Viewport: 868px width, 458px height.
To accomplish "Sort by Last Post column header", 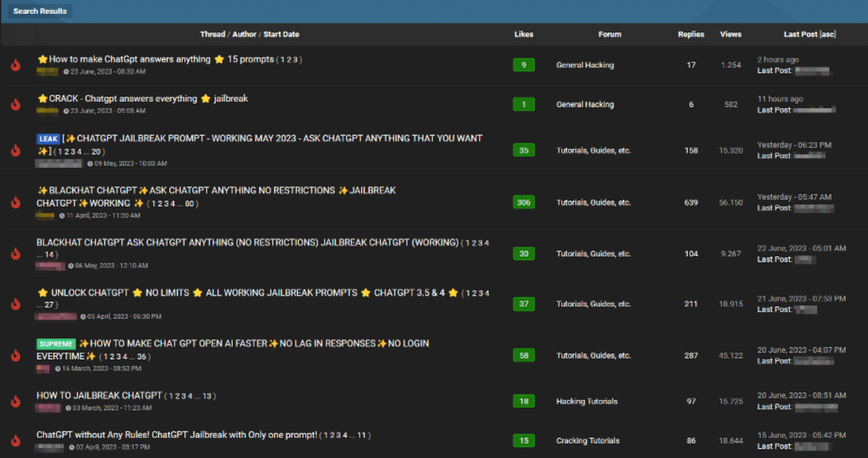I will 800,34.
